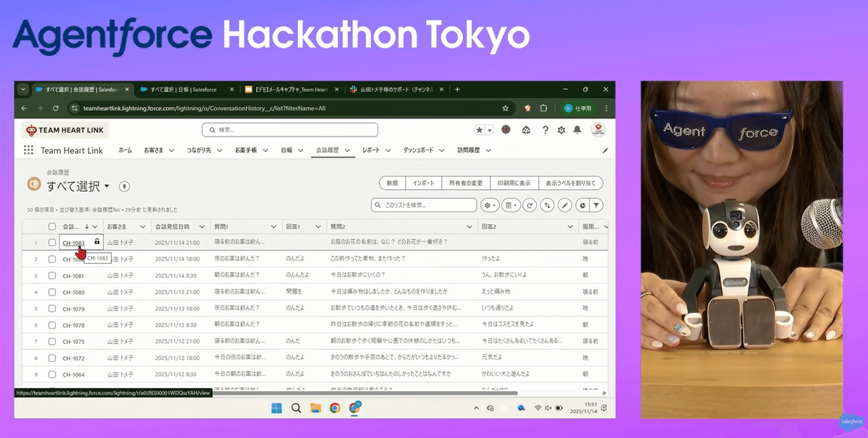Image resolution: width=868 pixels, height=438 pixels.
Task: Refresh the conversation history list
Action: (x=530, y=205)
